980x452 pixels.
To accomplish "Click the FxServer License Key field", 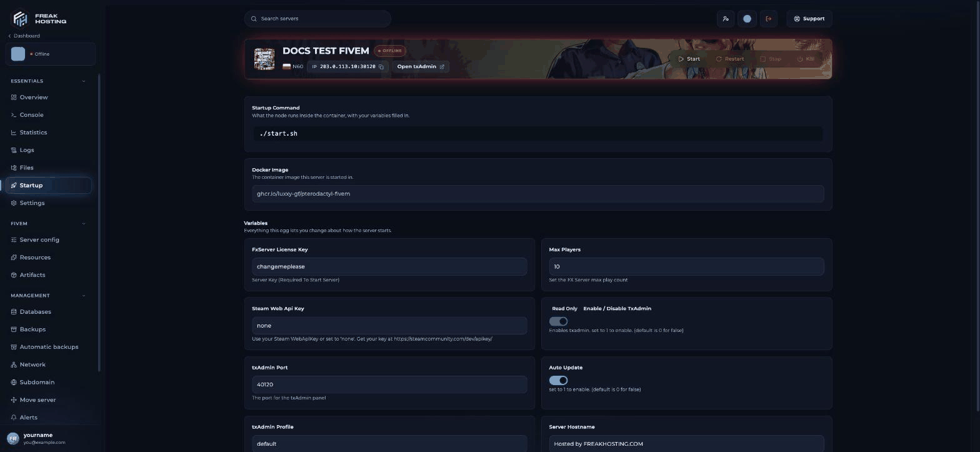I will (389, 266).
